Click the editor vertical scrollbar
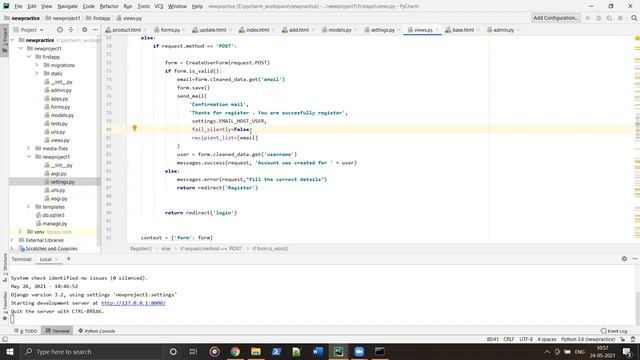This screenshot has height=360, width=640. point(637,127)
